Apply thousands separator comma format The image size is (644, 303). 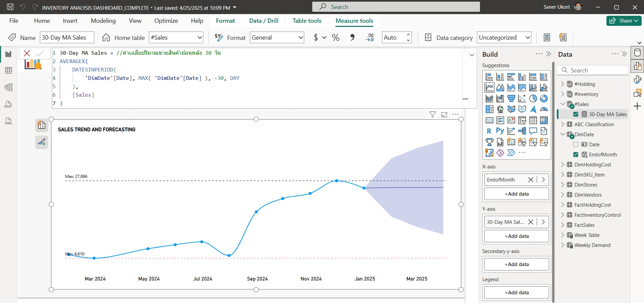[x=352, y=38]
